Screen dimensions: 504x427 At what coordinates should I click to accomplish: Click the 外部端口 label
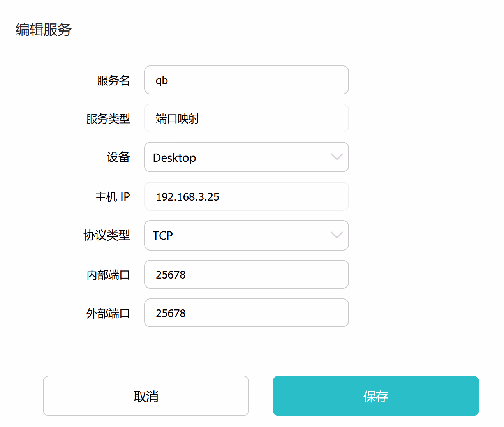click(x=108, y=313)
